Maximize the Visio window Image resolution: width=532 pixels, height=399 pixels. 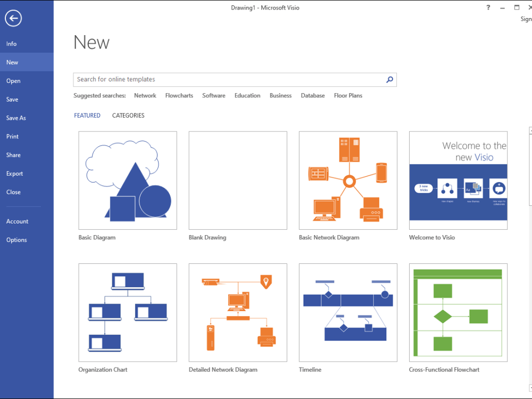tap(517, 7)
